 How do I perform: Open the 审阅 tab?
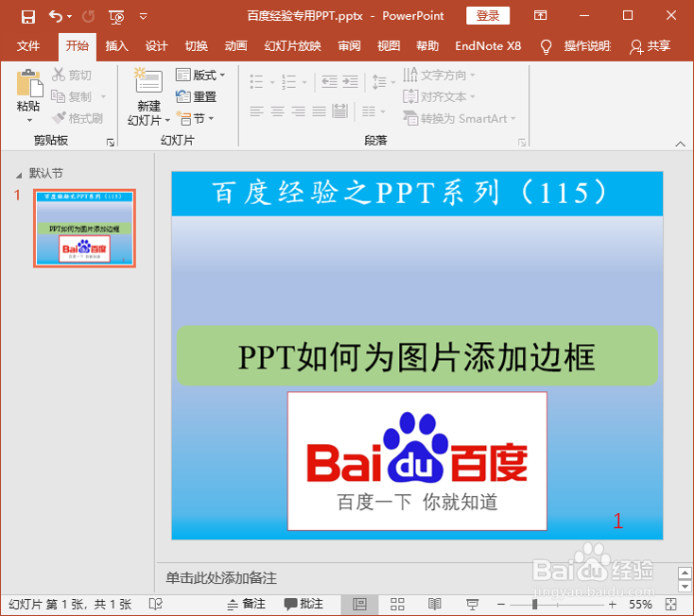coord(349,46)
